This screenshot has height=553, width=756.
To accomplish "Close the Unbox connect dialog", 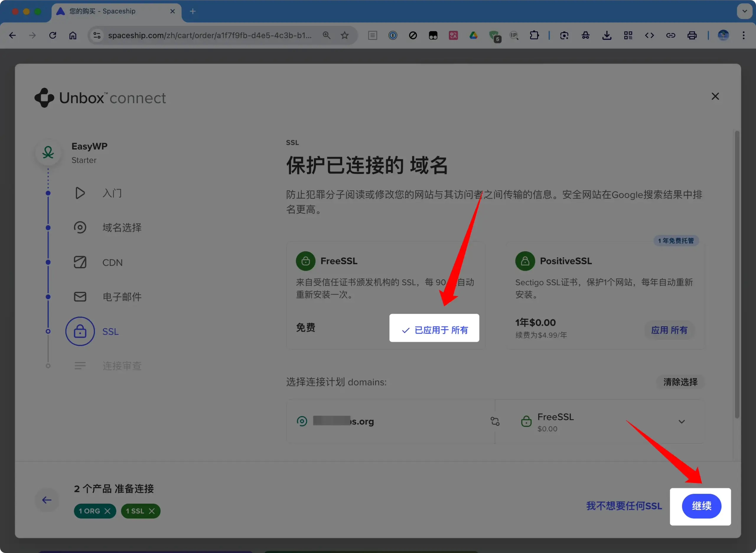I will pos(715,96).
